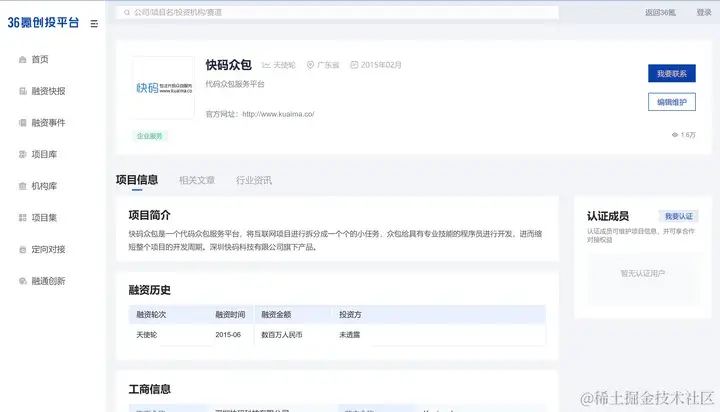Click the 融资时间 column header
This screenshot has width=720, height=412.
[x=230, y=315]
